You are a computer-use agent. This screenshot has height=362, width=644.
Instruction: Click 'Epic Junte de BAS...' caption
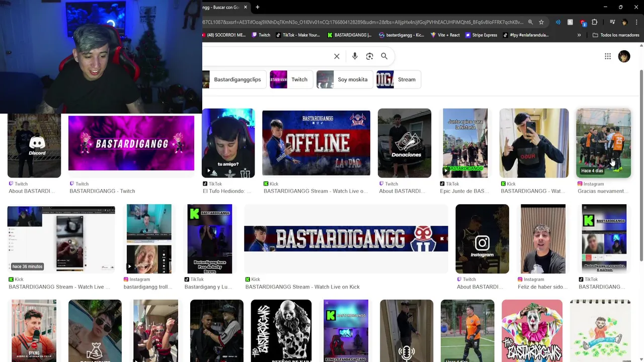click(x=464, y=191)
